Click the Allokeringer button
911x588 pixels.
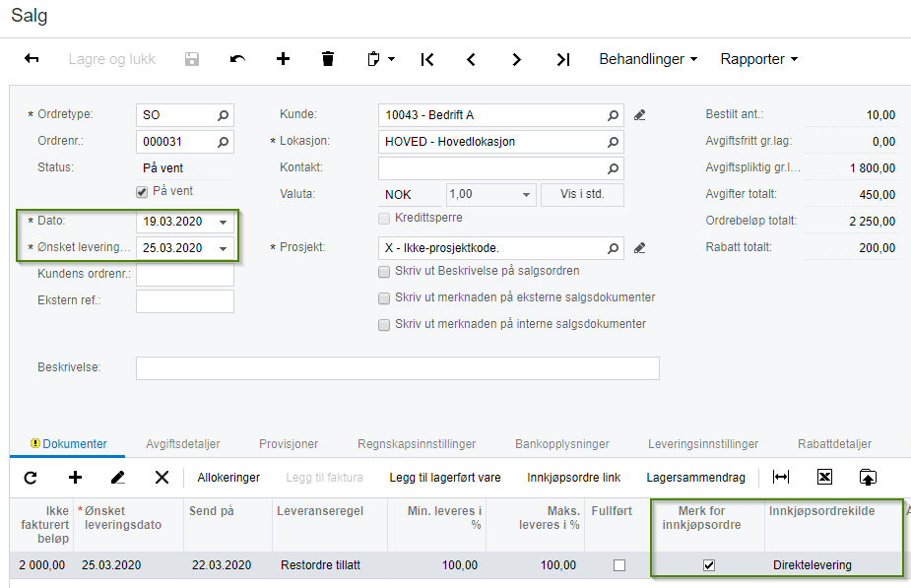coord(228,478)
